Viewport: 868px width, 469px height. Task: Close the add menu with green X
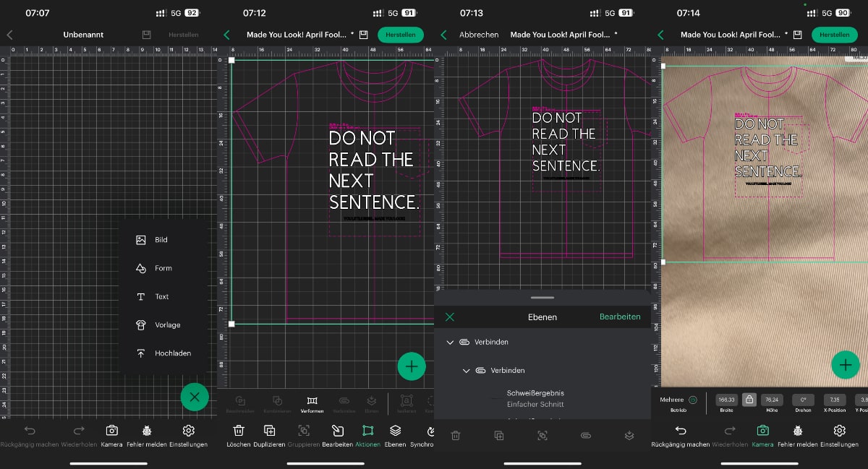pyautogui.click(x=194, y=397)
